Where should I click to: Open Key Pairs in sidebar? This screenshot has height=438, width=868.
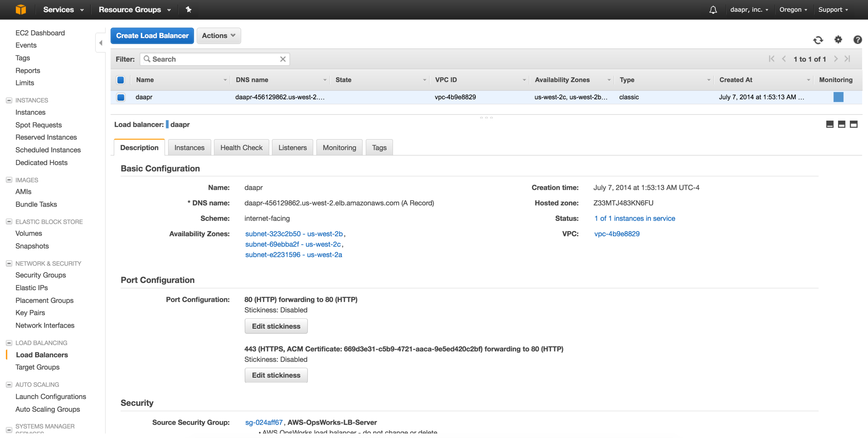(x=30, y=313)
